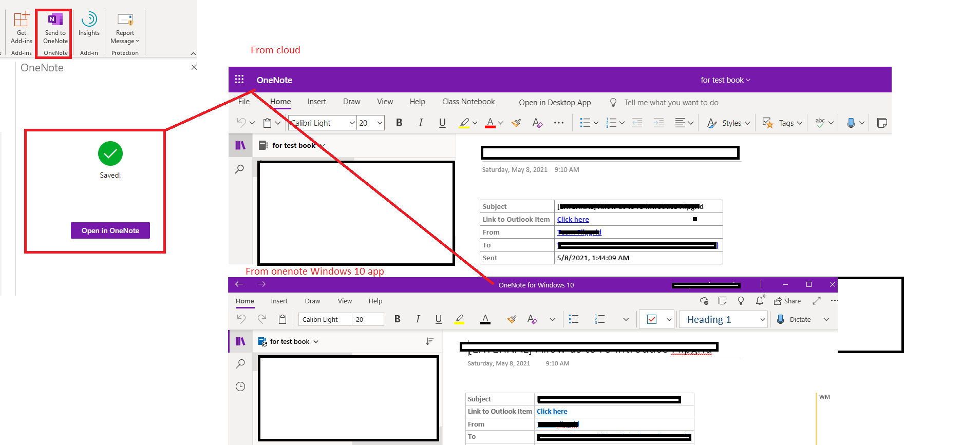This screenshot has width=980, height=445.
Task: Click 'Click here' link in OneNote web table
Action: pyautogui.click(x=573, y=219)
